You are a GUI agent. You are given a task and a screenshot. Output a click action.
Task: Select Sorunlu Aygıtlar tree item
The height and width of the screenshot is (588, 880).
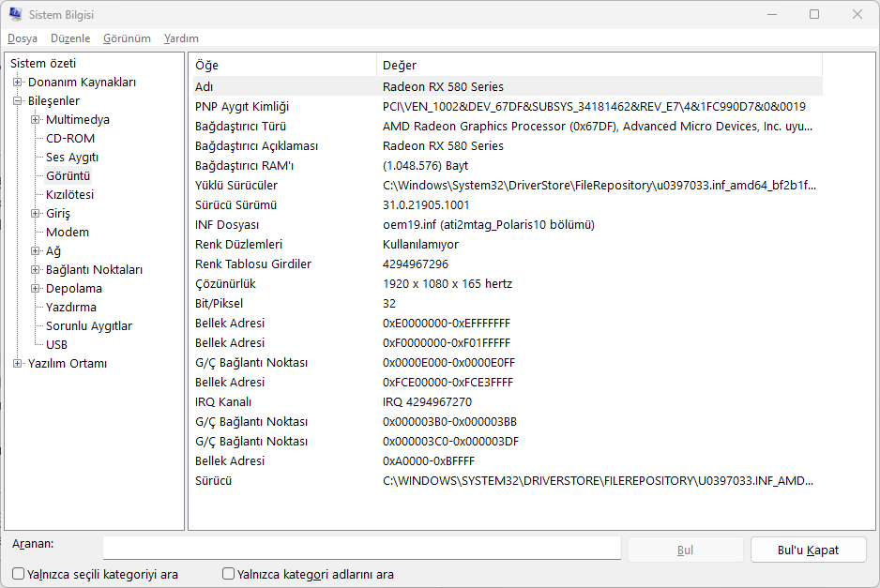(x=89, y=326)
